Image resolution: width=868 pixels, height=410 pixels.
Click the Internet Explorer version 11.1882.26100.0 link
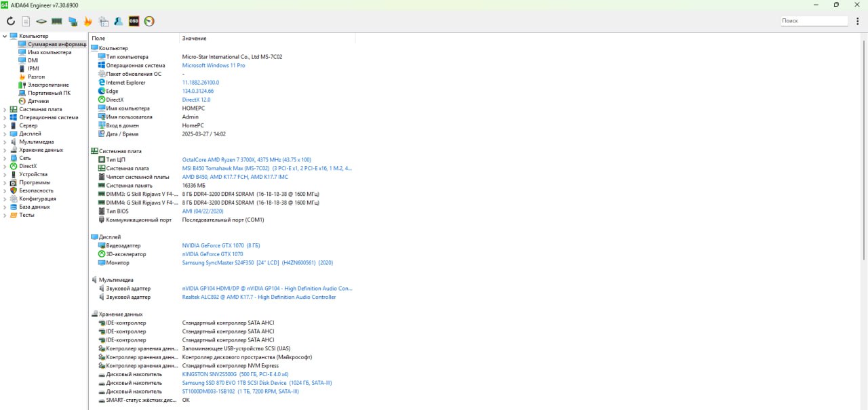(x=201, y=83)
